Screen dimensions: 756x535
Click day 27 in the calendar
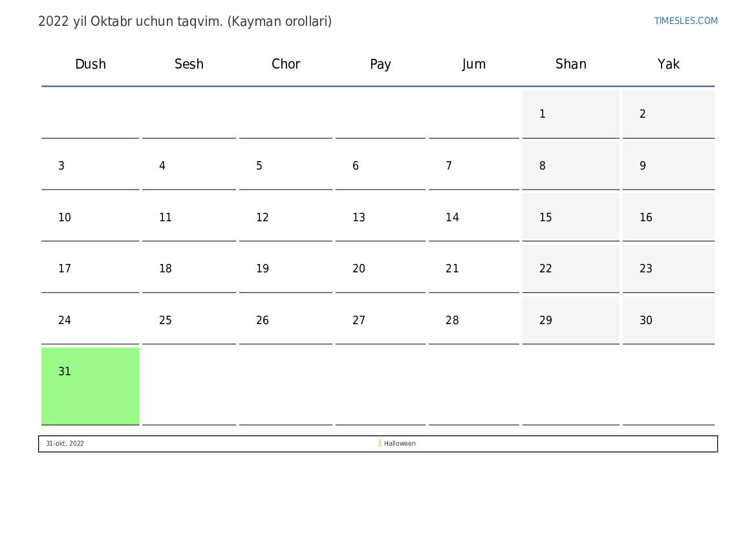380,320
